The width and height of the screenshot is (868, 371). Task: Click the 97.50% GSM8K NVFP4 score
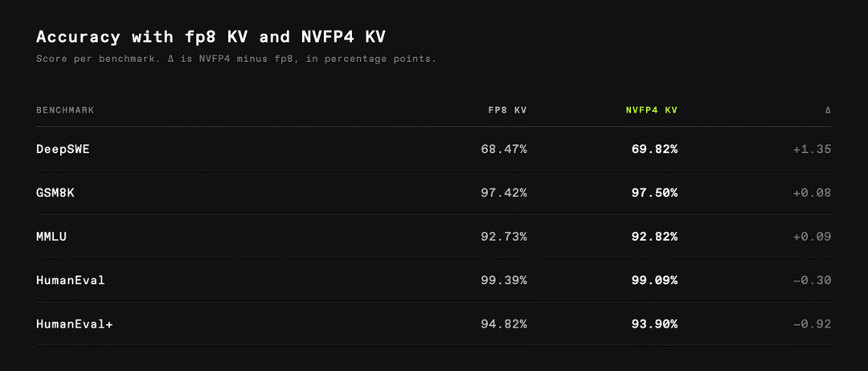(654, 192)
